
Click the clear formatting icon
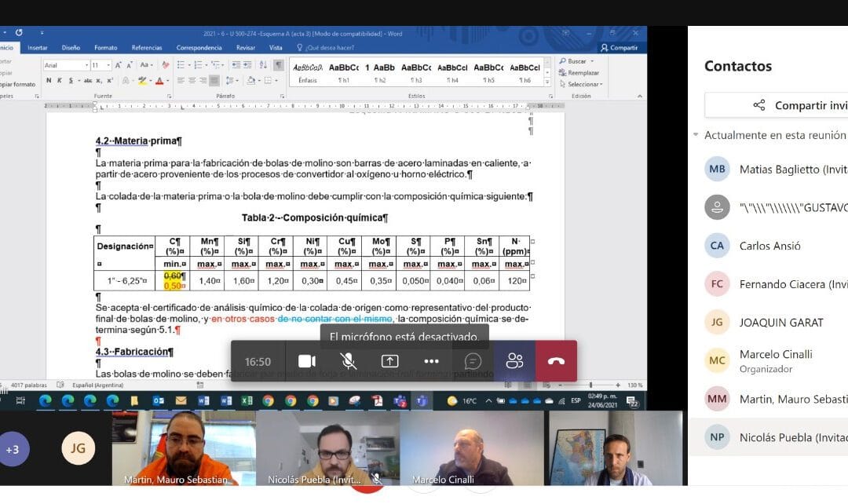pyautogui.click(x=166, y=65)
